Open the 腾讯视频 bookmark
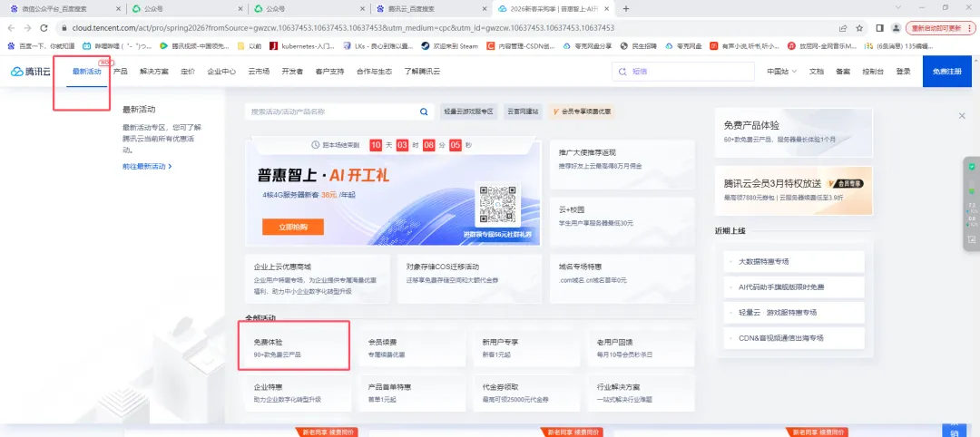 click(195, 45)
